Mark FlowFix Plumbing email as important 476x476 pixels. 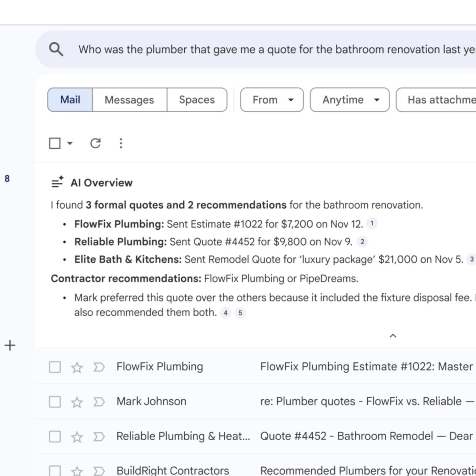[x=99, y=367]
